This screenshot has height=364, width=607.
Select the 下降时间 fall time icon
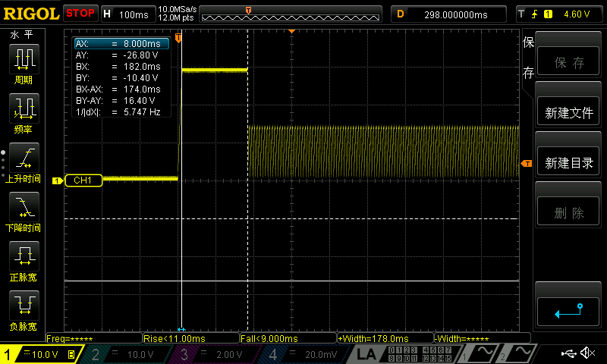(24, 206)
